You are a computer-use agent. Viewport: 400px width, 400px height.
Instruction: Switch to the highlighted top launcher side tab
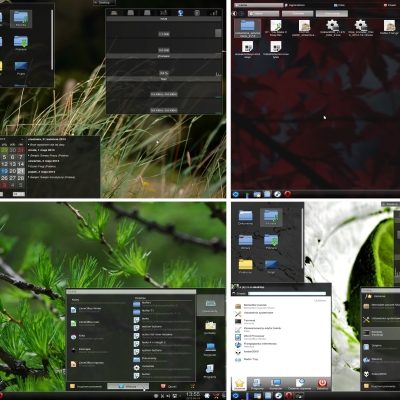point(210,305)
